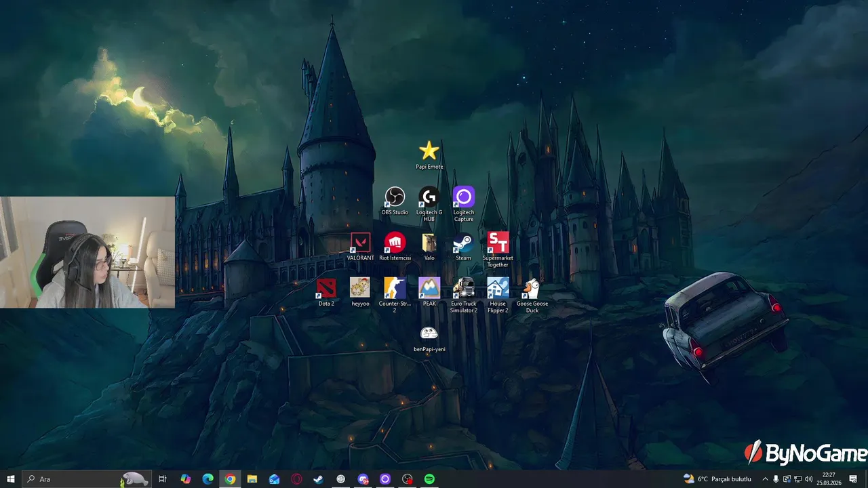The width and height of the screenshot is (868, 488).
Task: Select the PEAK game icon
Action: [x=429, y=292]
